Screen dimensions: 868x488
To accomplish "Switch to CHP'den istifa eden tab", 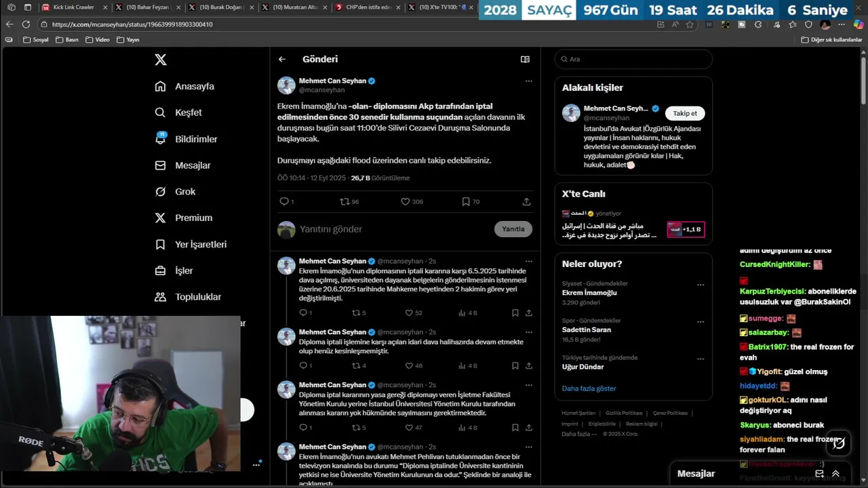I will tap(368, 7).
